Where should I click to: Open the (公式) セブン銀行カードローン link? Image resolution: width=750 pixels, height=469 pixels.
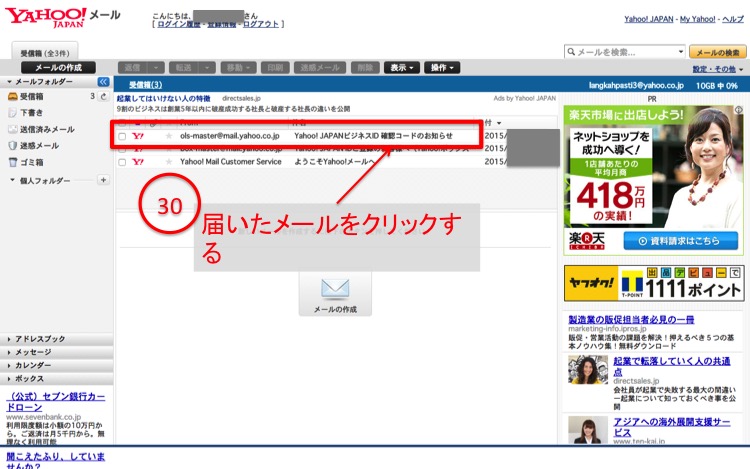55,402
